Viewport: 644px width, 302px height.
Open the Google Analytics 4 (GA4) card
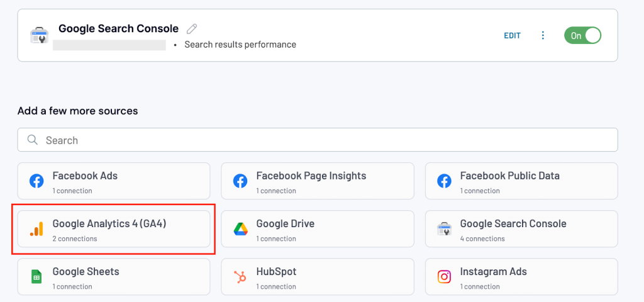coord(114,229)
